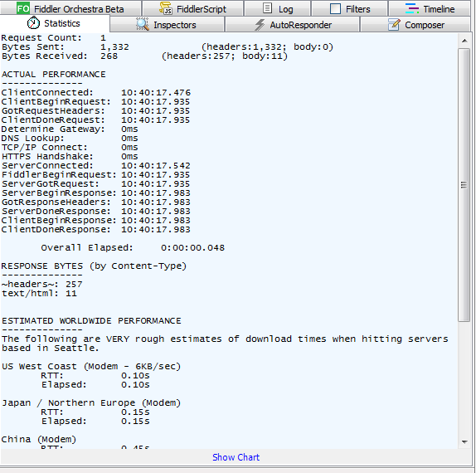Screen dimensions: 476x473
Task: Click the green FO Fiddler Orchestra icon
Action: pyautogui.click(x=23, y=8)
